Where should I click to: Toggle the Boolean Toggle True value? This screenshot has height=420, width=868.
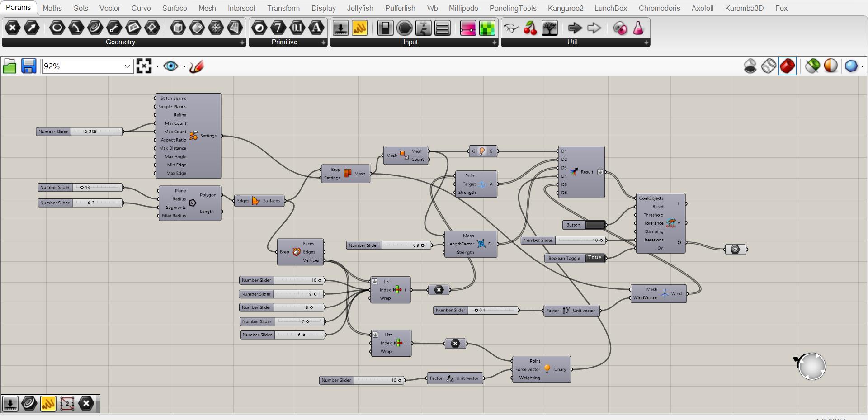594,258
